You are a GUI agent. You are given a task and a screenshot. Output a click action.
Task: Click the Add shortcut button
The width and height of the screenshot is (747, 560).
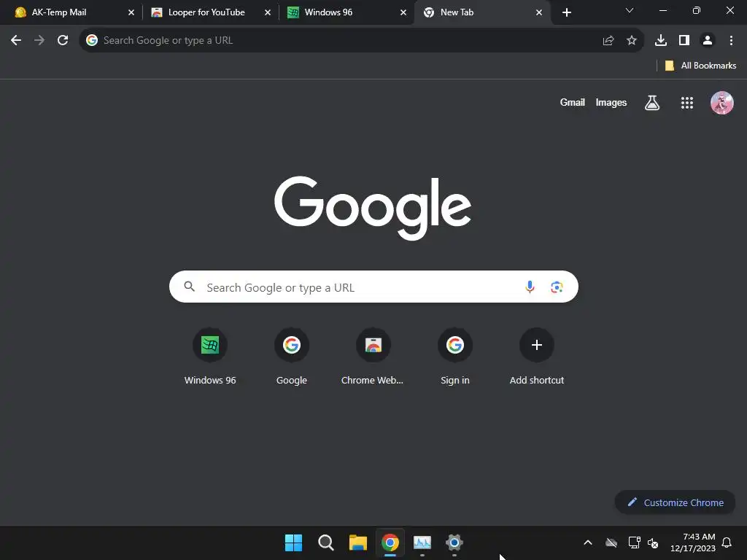coord(536,356)
